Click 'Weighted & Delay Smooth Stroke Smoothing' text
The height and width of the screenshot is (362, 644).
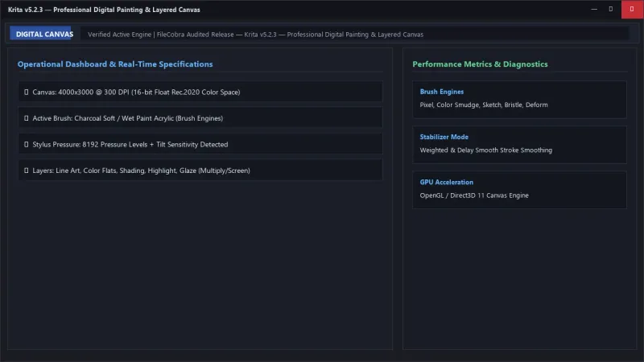(486, 150)
